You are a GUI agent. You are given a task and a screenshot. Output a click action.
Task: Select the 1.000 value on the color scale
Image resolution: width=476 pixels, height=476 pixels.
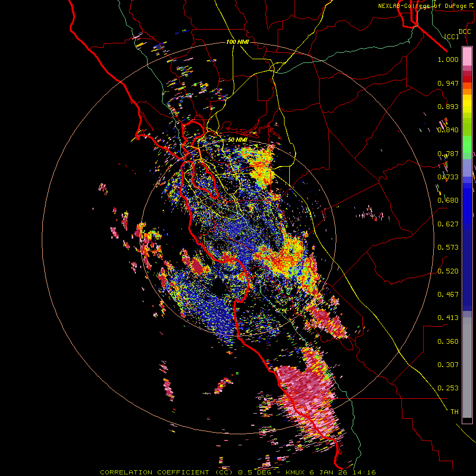click(448, 59)
